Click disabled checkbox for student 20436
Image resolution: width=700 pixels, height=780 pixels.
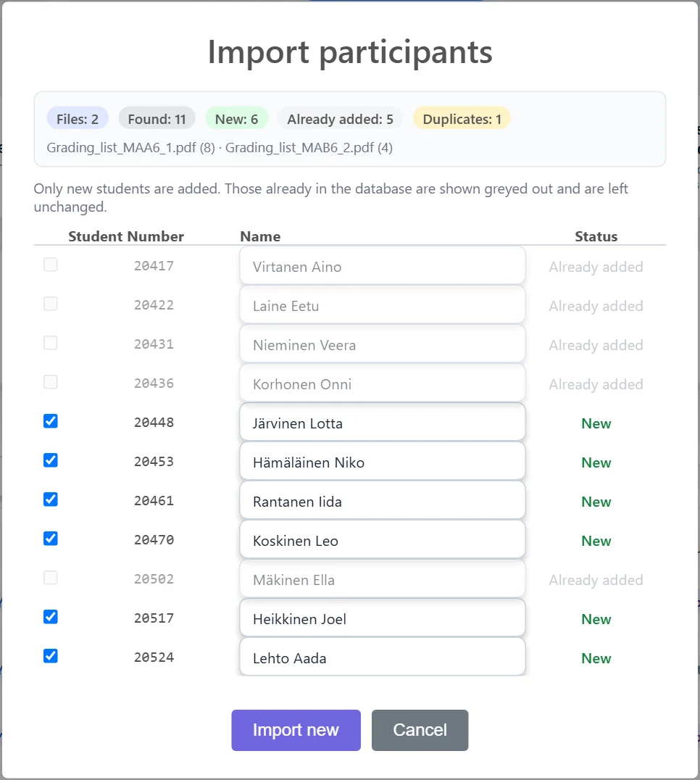[51, 382]
